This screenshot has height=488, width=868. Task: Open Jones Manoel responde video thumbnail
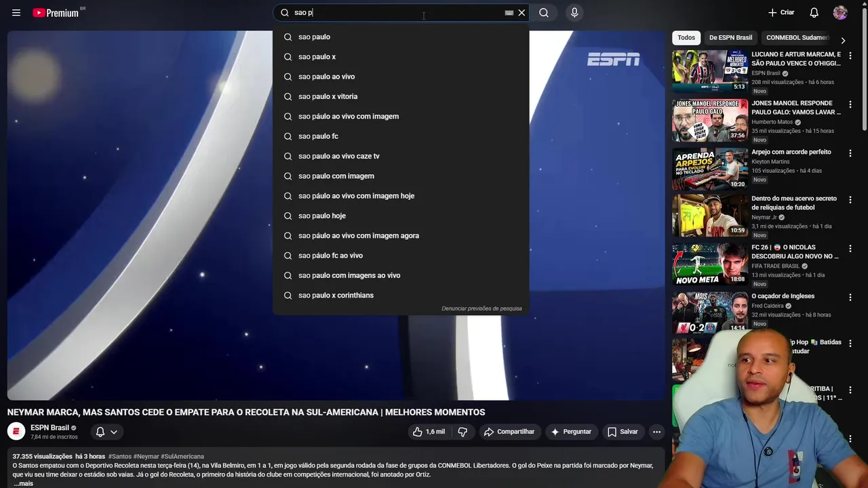pyautogui.click(x=710, y=120)
